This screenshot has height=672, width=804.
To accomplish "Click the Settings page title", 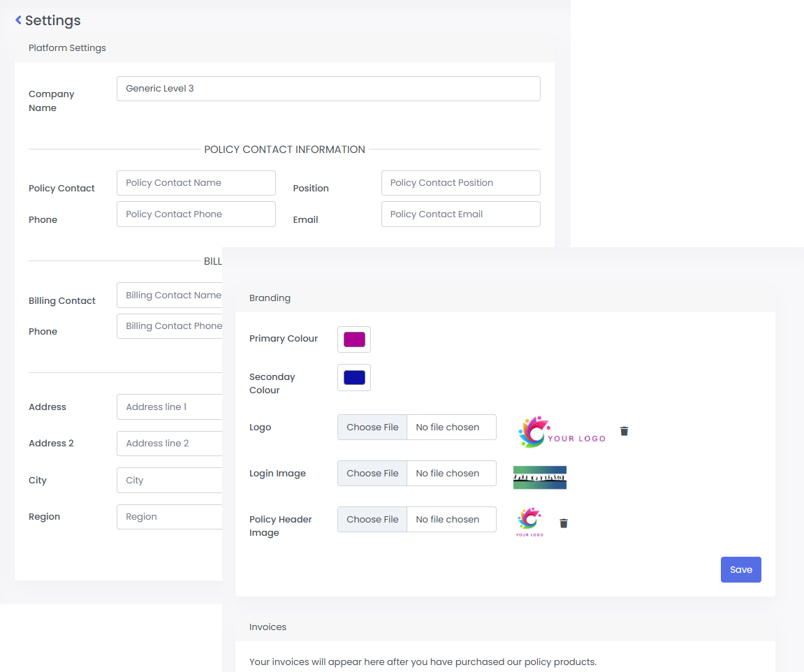I will pyautogui.click(x=53, y=20).
